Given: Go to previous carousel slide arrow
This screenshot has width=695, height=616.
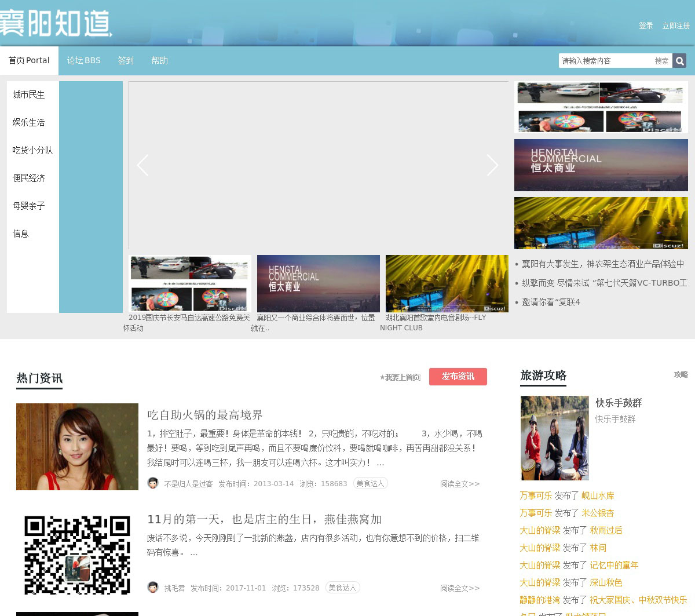Looking at the screenshot, I should coord(142,165).
